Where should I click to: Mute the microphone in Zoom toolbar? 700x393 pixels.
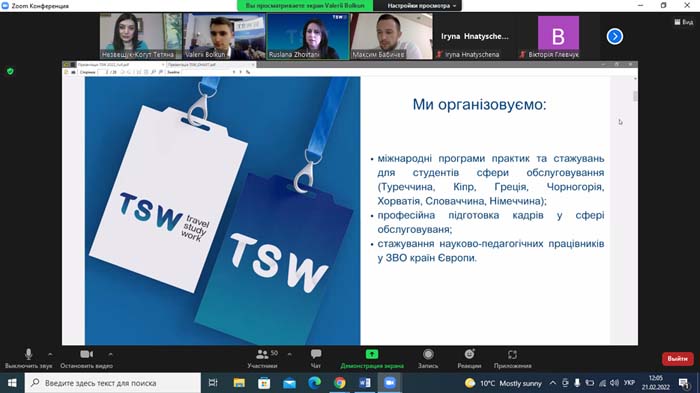click(29, 355)
